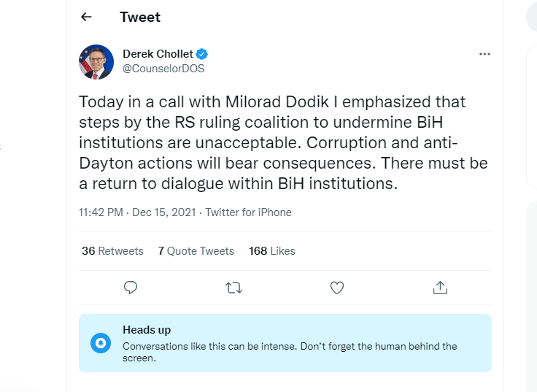Screen dimensions: 537x392
Task: Like the tweet with the heart icon
Action: [337, 288]
